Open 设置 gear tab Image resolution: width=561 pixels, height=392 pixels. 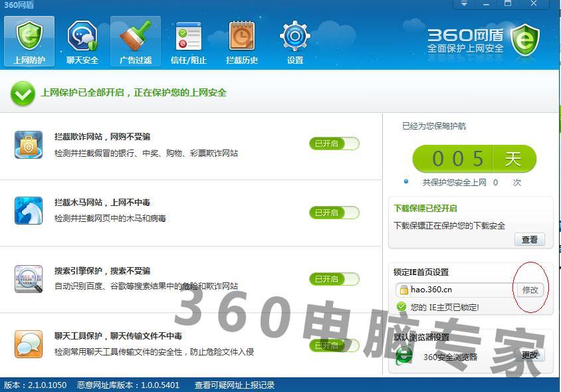[295, 41]
